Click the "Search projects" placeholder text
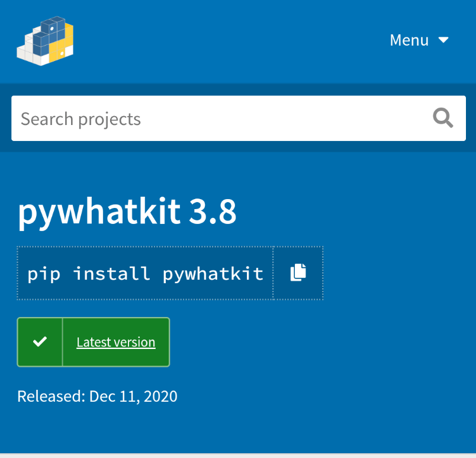 tap(81, 119)
